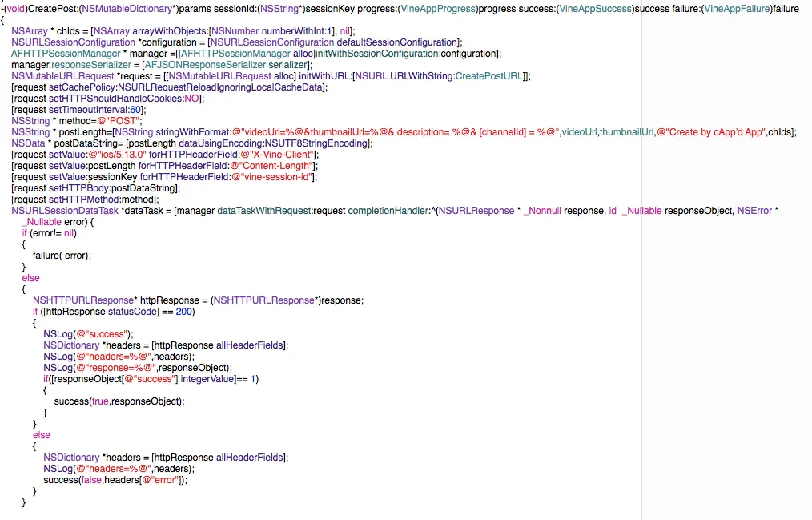812x520 pixels.
Task: Click the AFHTTPSessionManager manager declaration
Action: (x=256, y=54)
